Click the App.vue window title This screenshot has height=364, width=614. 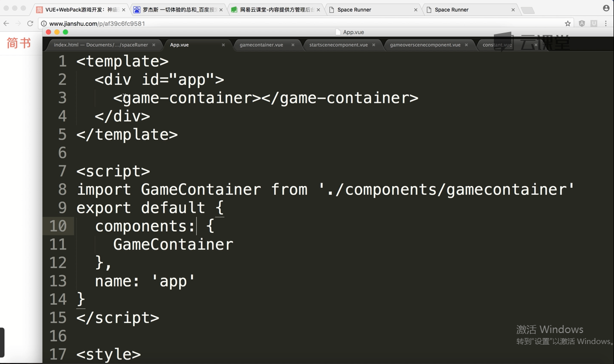[x=353, y=32]
